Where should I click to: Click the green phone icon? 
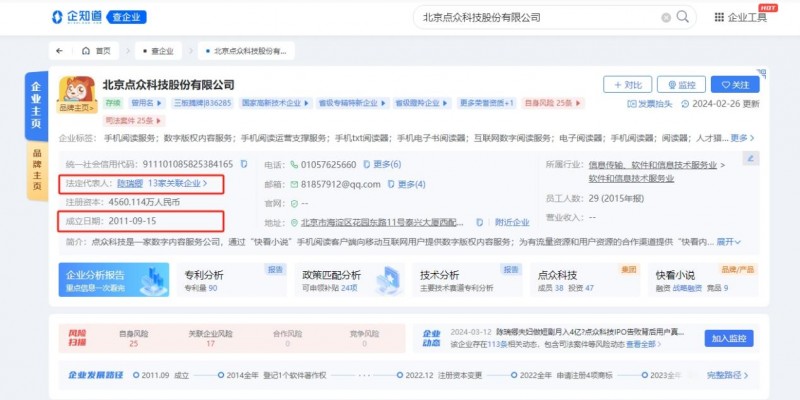pyautogui.click(x=294, y=165)
